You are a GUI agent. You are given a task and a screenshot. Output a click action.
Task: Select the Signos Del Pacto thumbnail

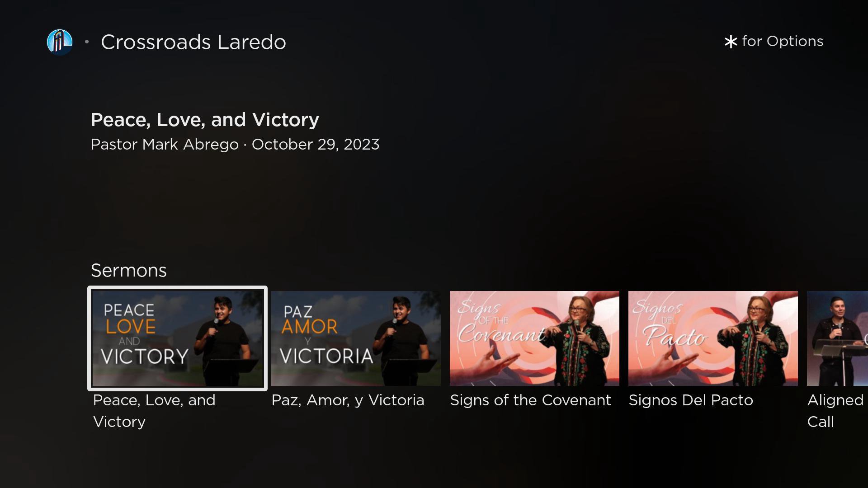[713, 338]
